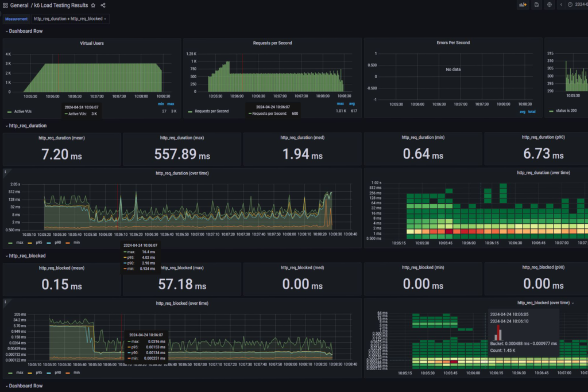The height and width of the screenshot is (392, 588).
Task: Go to General folder breadcrumb
Action: pos(20,5)
